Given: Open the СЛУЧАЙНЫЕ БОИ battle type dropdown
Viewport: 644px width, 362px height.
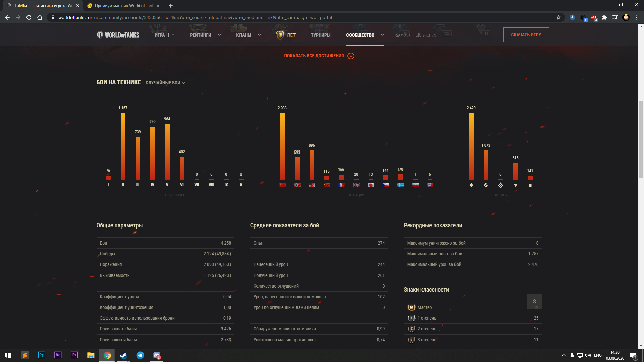Looking at the screenshot, I should [x=165, y=83].
